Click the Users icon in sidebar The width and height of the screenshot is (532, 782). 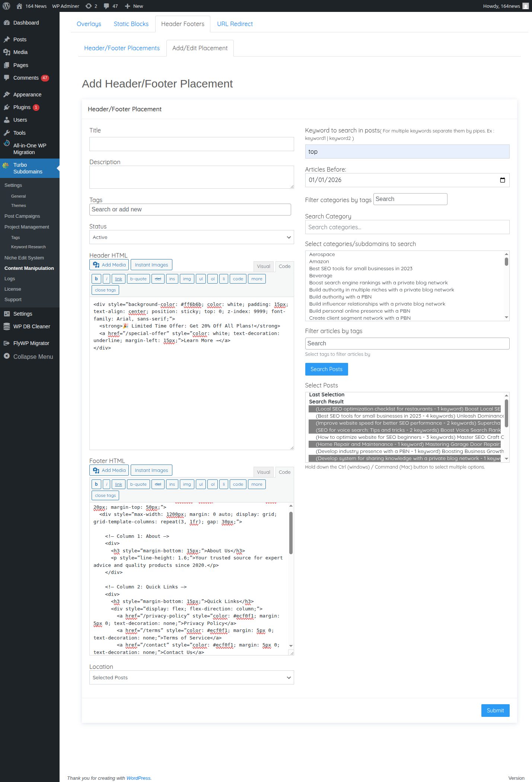tap(7, 120)
